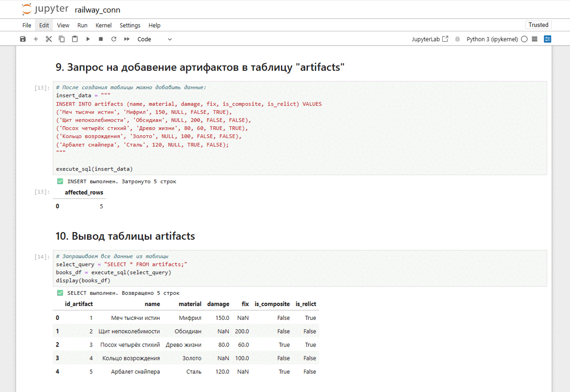Select heading 10 Вывод таблицы artifacts
Image resolution: width=570 pixels, height=392 pixels.
(125, 236)
